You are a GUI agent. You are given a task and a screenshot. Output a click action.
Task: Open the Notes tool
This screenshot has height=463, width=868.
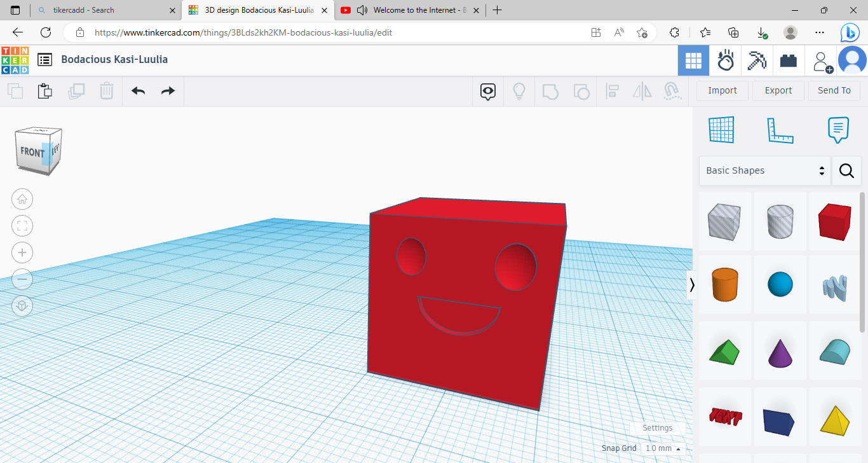[838, 130]
